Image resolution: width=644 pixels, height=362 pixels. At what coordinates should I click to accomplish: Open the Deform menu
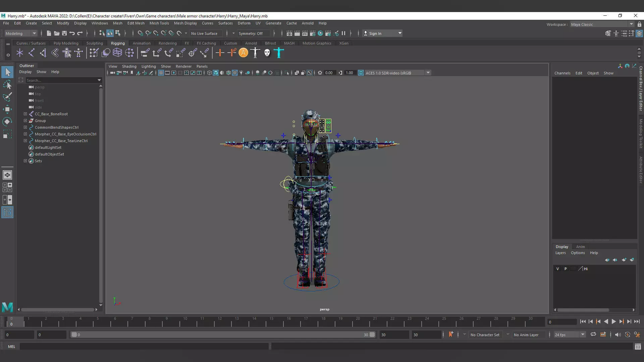click(244, 23)
